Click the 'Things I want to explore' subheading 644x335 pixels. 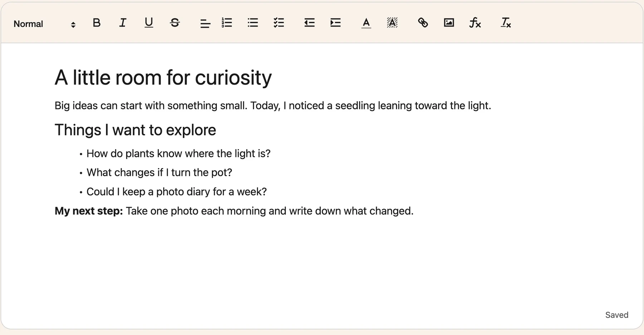(x=135, y=130)
